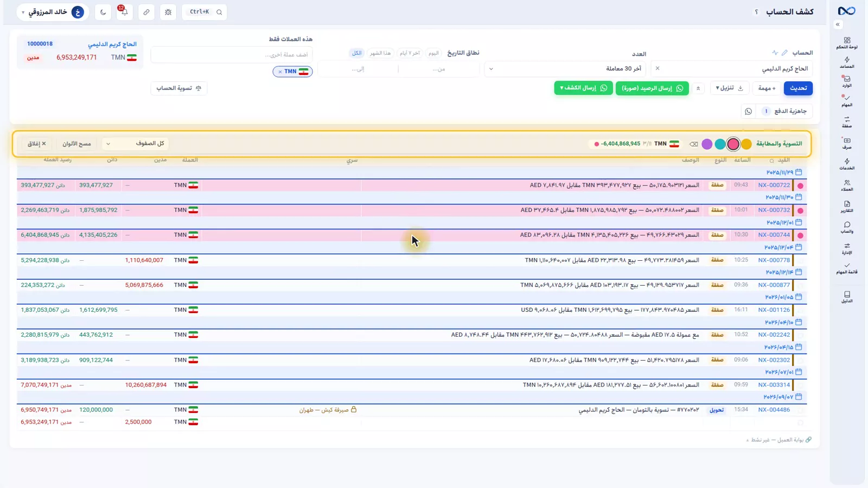Collapse filters with double up chevron
Image resolution: width=868 pixels, height=488 pixels.
pyautogui.click(x=698, y=88)
